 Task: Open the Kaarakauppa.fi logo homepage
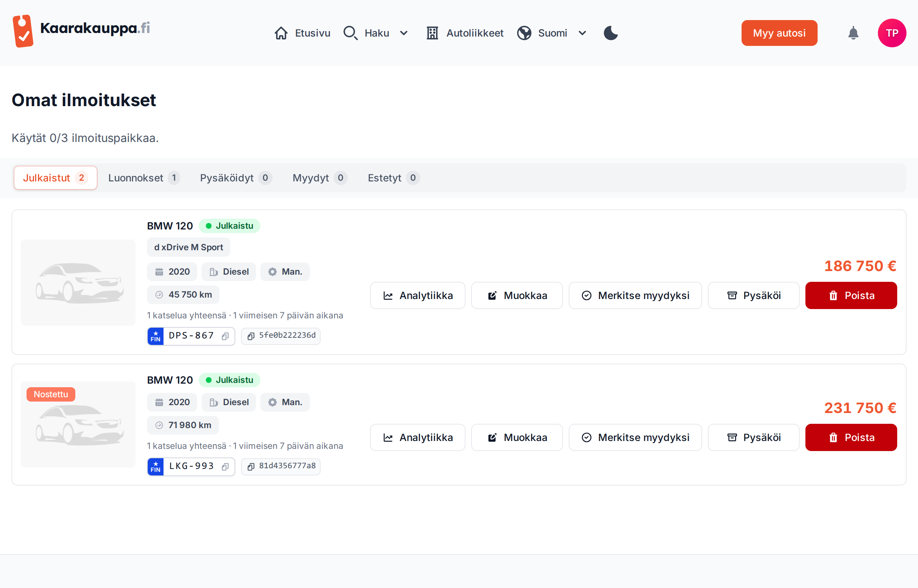[81, 31]
